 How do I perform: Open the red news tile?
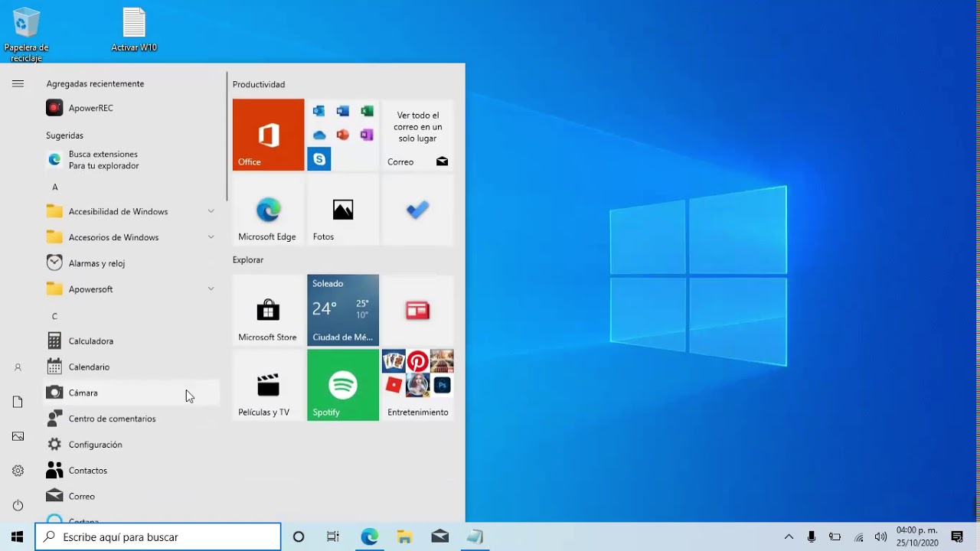[x=417, y=310]
